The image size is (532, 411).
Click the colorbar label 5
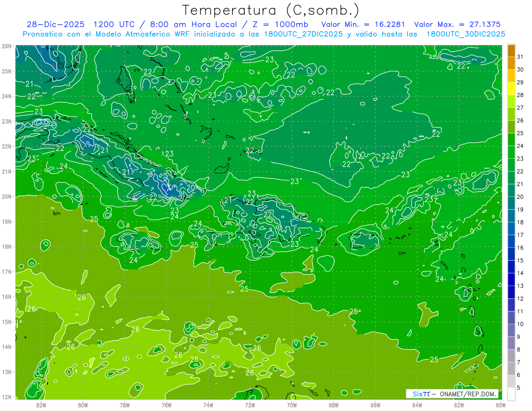pos(519,388)
